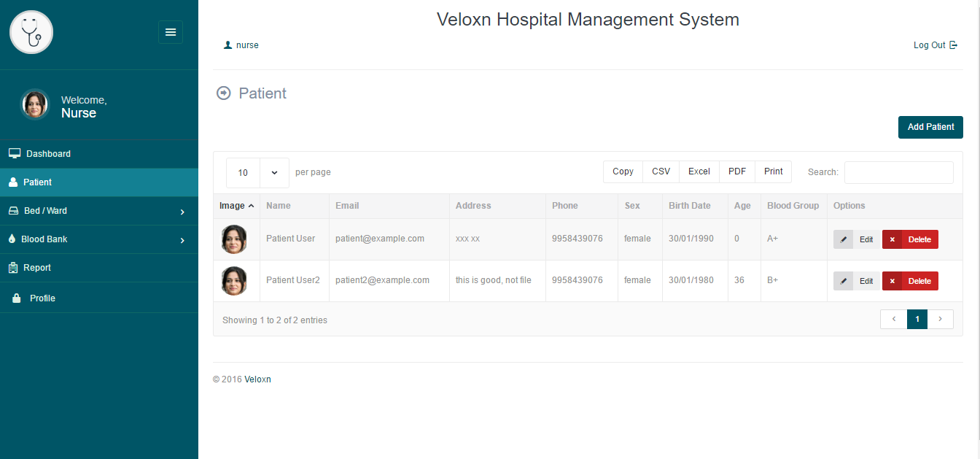Image resolution: width=980 pixels, height=459 pixels.
Task: Focus the Search input field
Action: click(898, 172)
